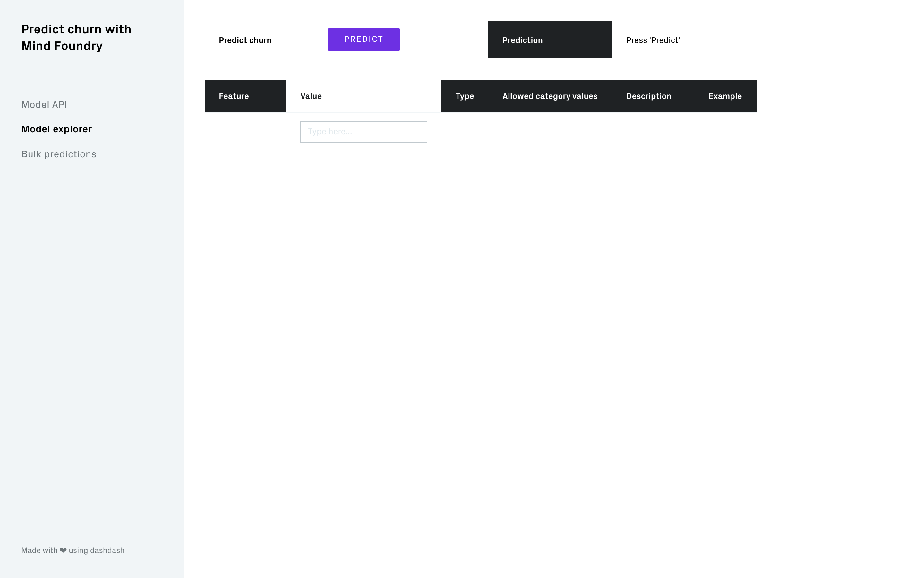Screen dimensions: 924x578
Task: Click the Prediction label cell
Action: coord(550,40)
